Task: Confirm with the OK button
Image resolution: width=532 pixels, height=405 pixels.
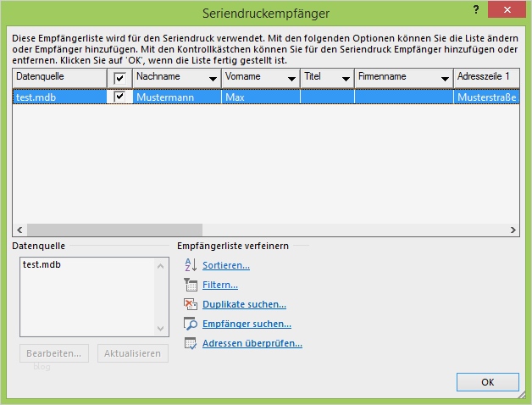Action: tap(488, 382)
